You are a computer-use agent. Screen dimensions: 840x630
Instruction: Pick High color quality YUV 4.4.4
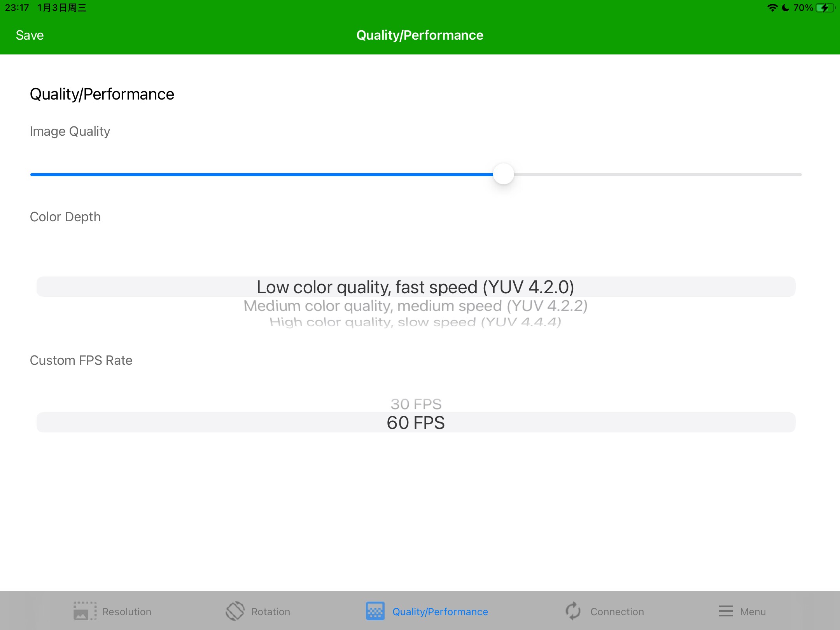(415, 322)
